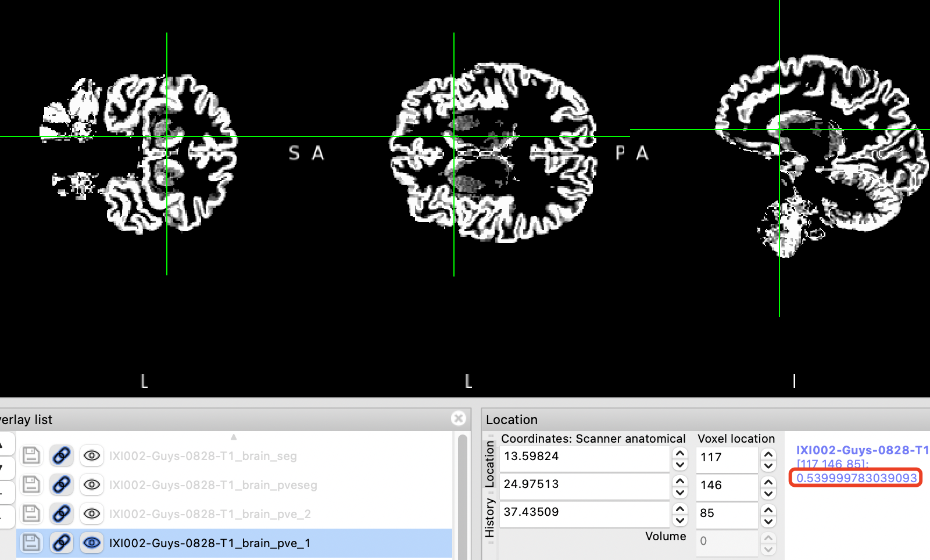Viewport: 930px width, 560px height.
Task: Toggle link icon for brain_pve_1 overlay
Action: coord(62,543)
